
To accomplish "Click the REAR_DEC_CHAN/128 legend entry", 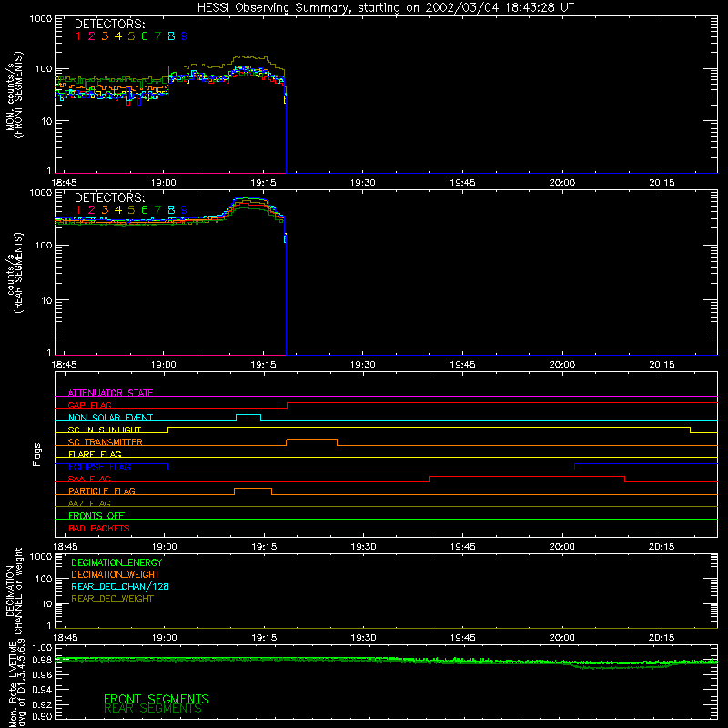I will click(x=120, y=586).
